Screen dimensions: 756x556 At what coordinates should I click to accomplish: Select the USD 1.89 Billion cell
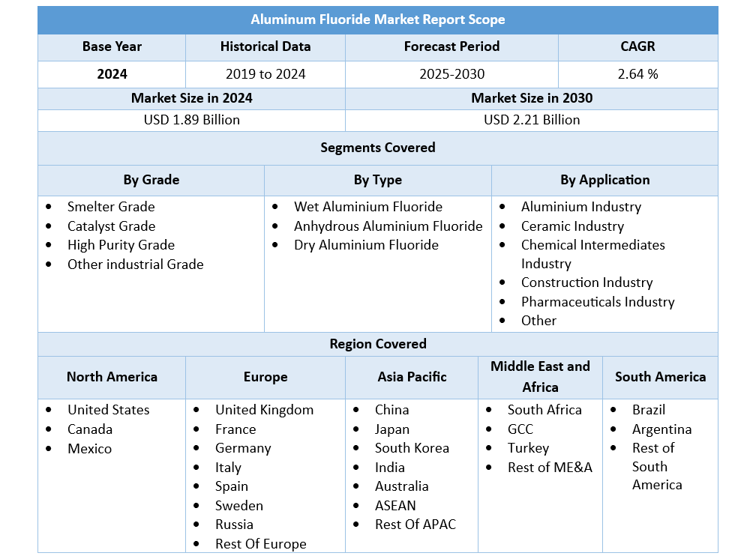(x=191, y=120)
